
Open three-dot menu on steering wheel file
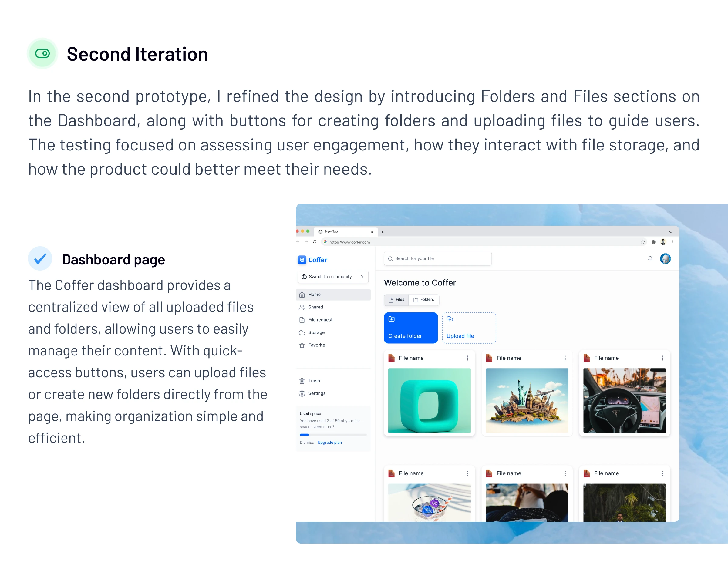662,358
